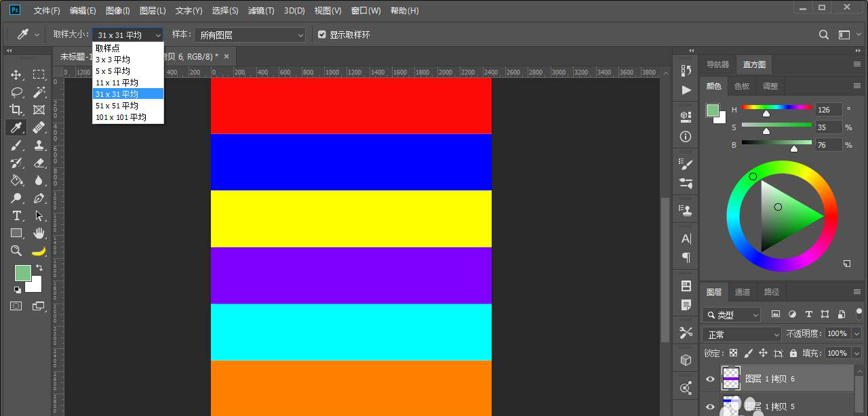Change screen mode from the toolbox
The height and width of the screenshot is (416, 868).
pyautogui.click(x=39, y=306)
